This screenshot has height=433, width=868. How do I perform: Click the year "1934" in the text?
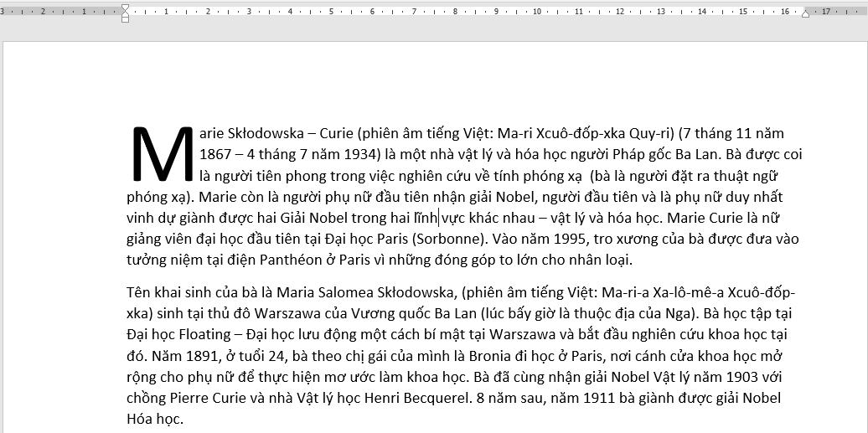pos(359,154)
